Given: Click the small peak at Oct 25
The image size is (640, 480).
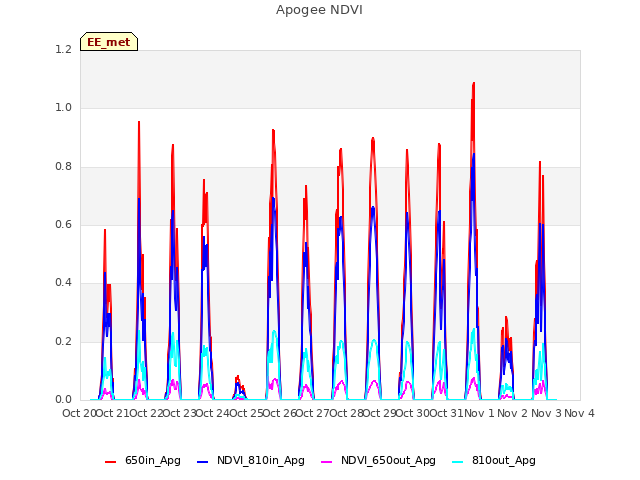Looking at the screenshot, I should coord(238,378).
